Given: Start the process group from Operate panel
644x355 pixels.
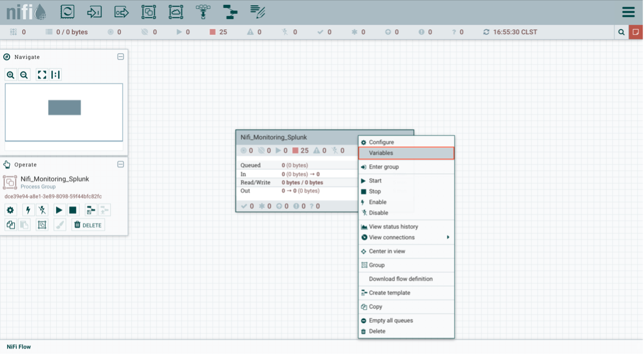Looking at the screenshot, I should pyautogui.click(x=59, y=210).
